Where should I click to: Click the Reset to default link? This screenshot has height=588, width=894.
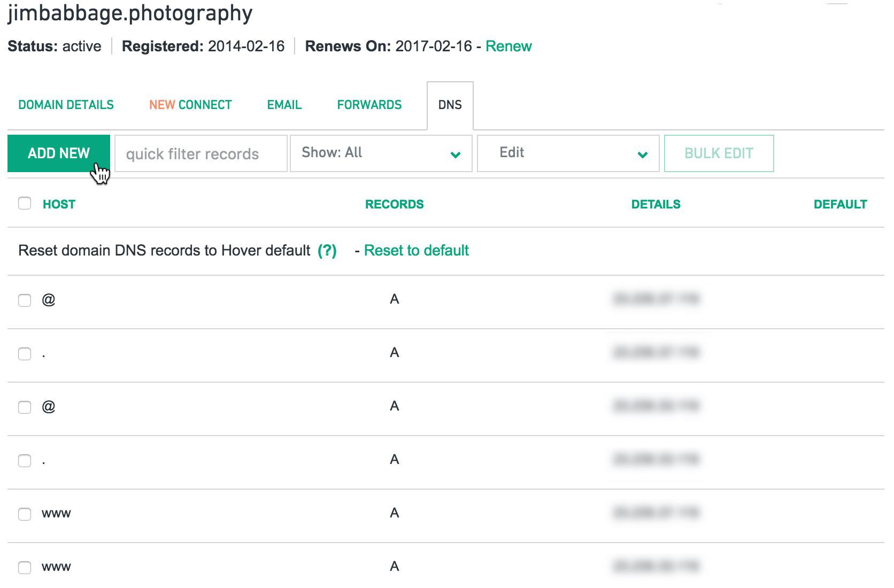click(417, 251)
